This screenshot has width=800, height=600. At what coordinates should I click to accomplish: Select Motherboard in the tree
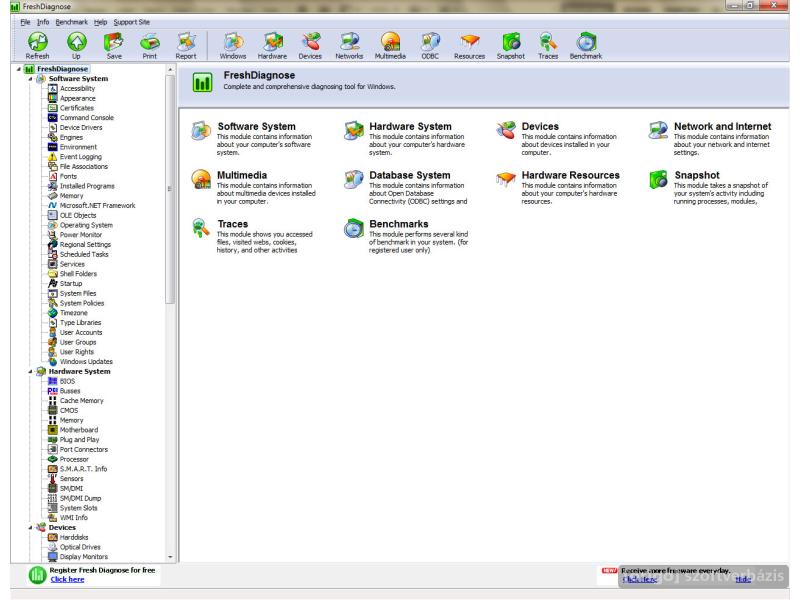click(79, 430)
